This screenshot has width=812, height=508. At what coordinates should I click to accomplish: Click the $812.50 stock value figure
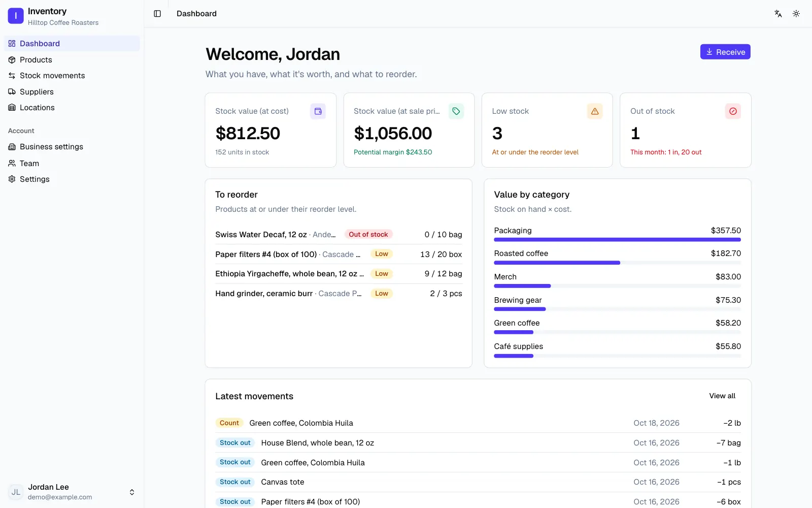[248, 134]
